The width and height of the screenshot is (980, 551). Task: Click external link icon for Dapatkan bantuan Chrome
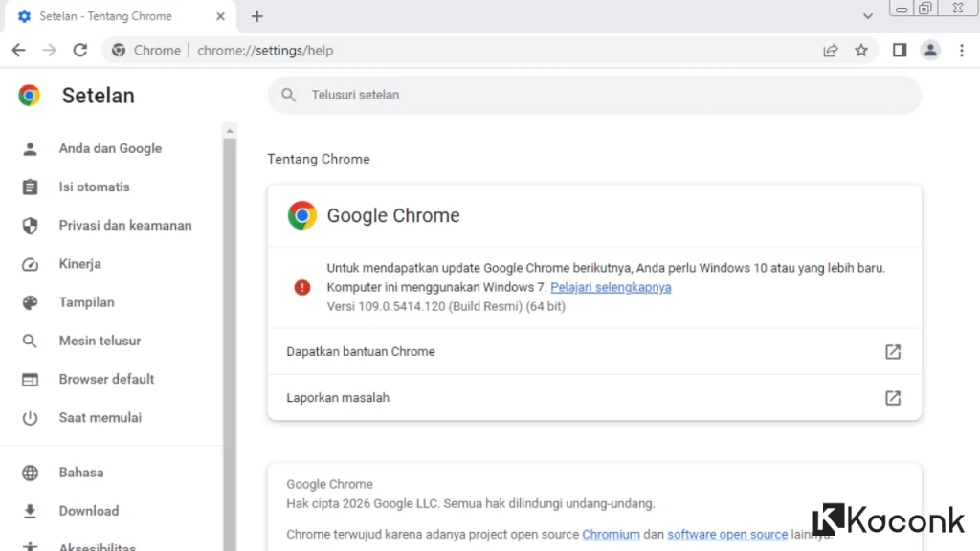pyautogui.click(x=893, y=352)
